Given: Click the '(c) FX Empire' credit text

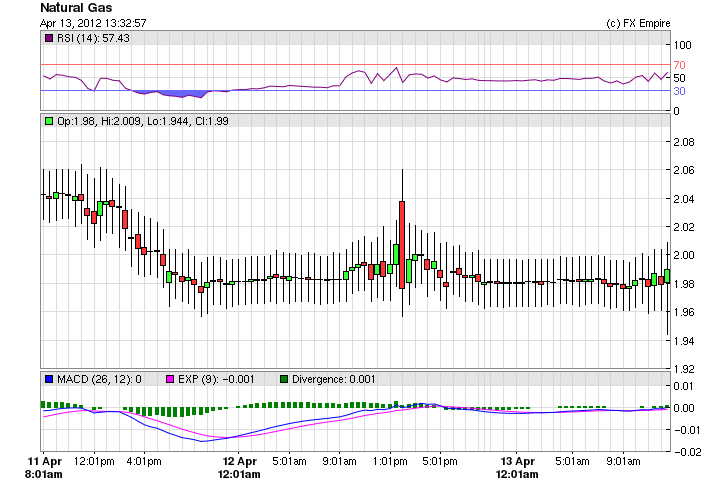Looking at the screenshot, I should pos(638,23).
